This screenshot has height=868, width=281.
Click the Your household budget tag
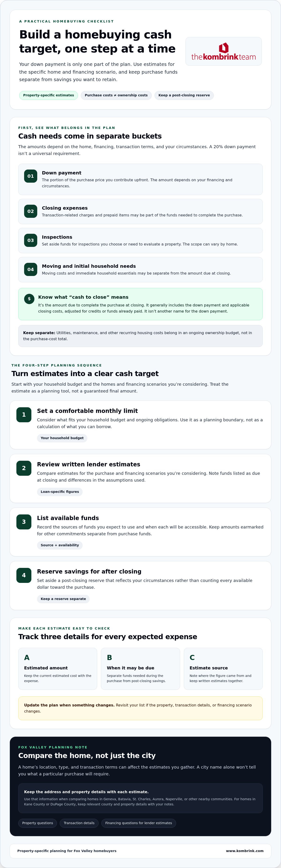pyautogui.click(x=62, y=438)
